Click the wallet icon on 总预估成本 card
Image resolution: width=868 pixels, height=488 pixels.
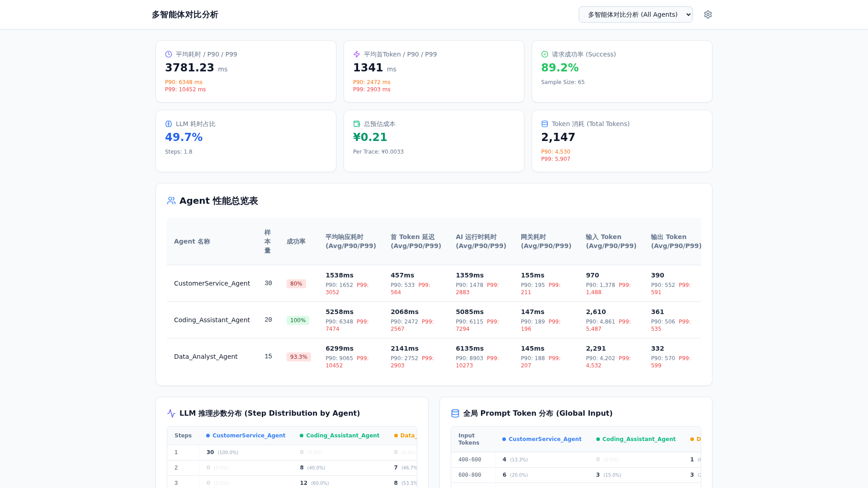[x=357, y=124]
